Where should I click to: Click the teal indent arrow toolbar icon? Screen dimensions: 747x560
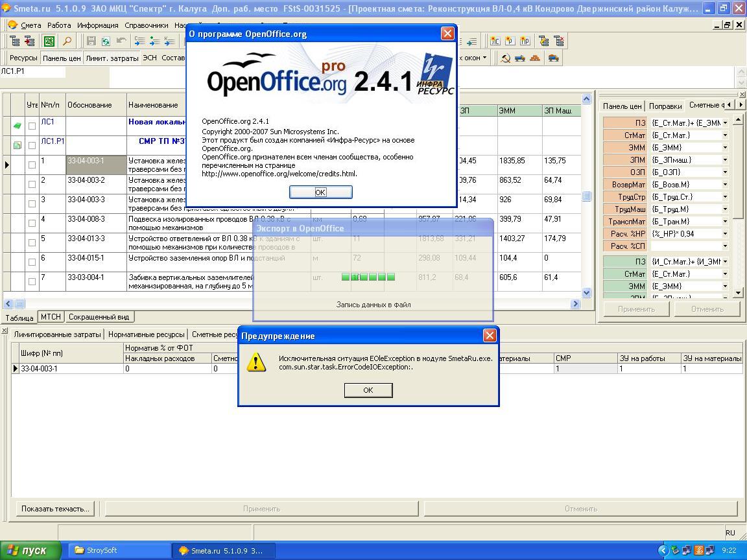coord(471,41)
